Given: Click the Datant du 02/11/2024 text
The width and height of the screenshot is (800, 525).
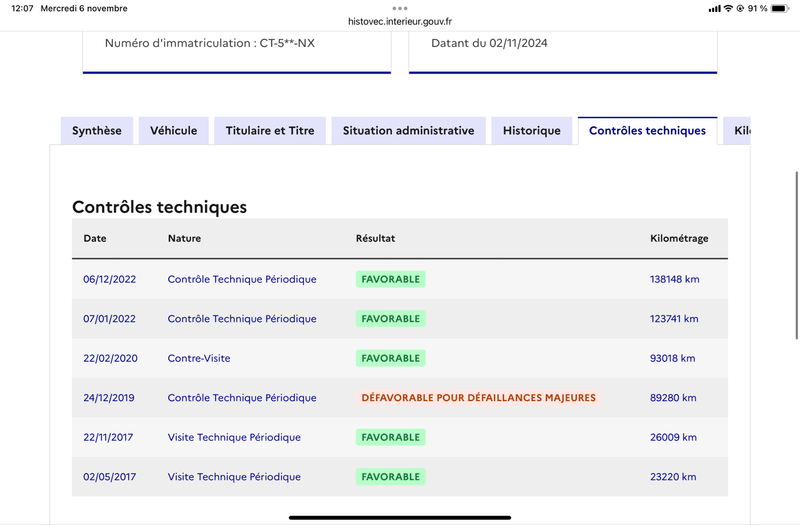Looking at the screenshot, I should coord(489,43).
